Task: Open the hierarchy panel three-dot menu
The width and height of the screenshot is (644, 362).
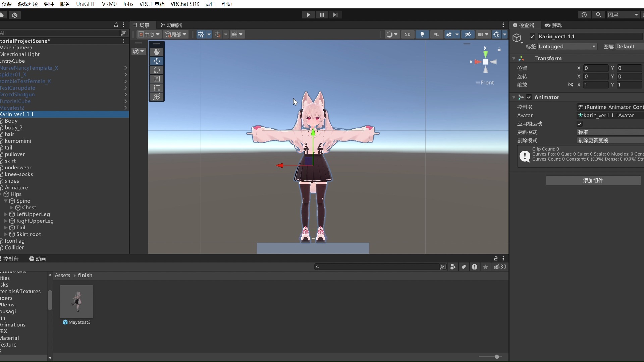Action: 124,25
